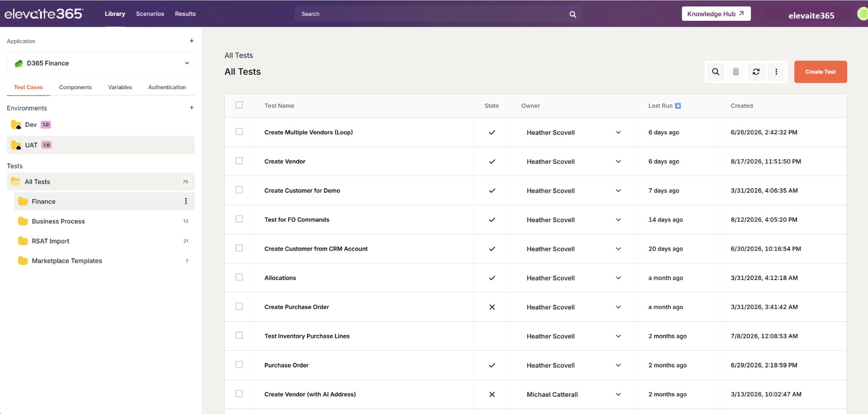
Task: Open the Variables tab
Action: click(x=120, y=87)
